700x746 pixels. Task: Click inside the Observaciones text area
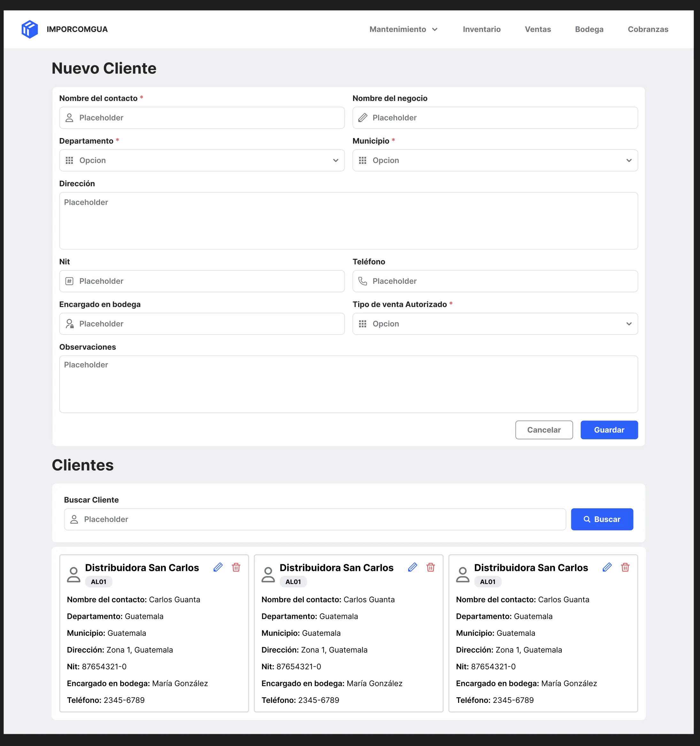[x=348, y=384]
